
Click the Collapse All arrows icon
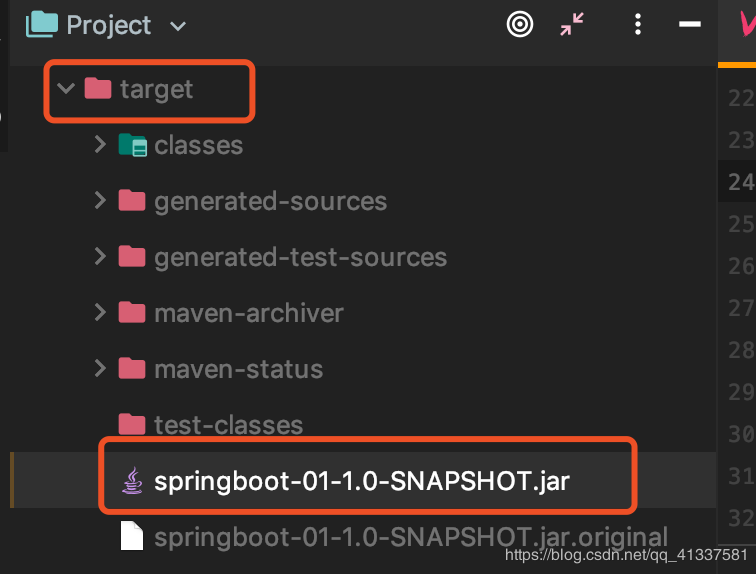point(573,25)
